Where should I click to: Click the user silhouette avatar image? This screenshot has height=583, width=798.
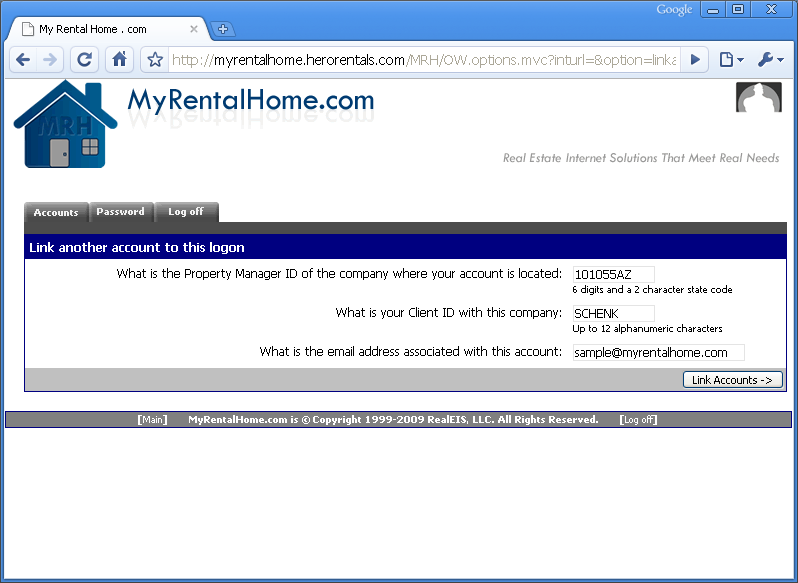(x=759, y=97)
